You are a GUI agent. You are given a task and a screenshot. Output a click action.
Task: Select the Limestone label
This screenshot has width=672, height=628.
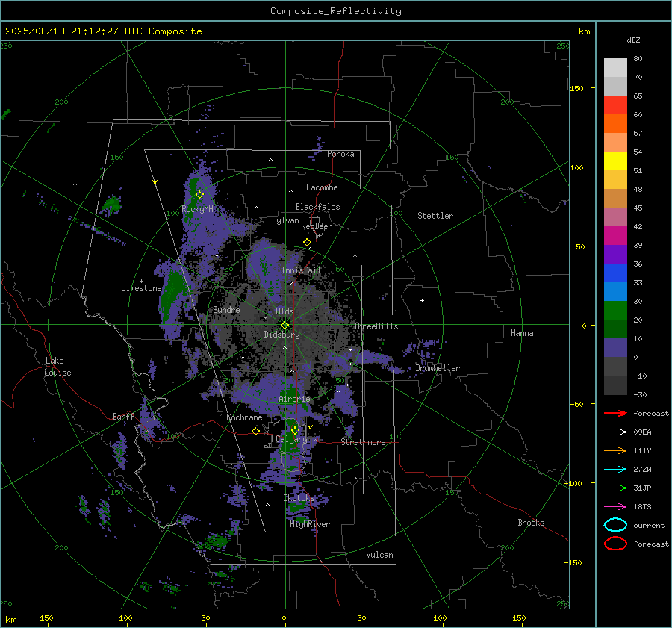(x=141, y=288)
